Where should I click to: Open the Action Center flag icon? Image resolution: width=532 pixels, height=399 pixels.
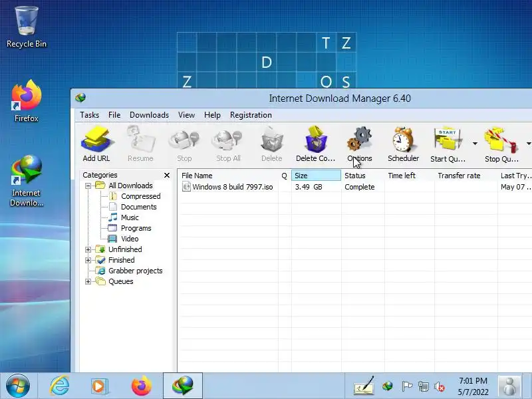click(407, 386)
